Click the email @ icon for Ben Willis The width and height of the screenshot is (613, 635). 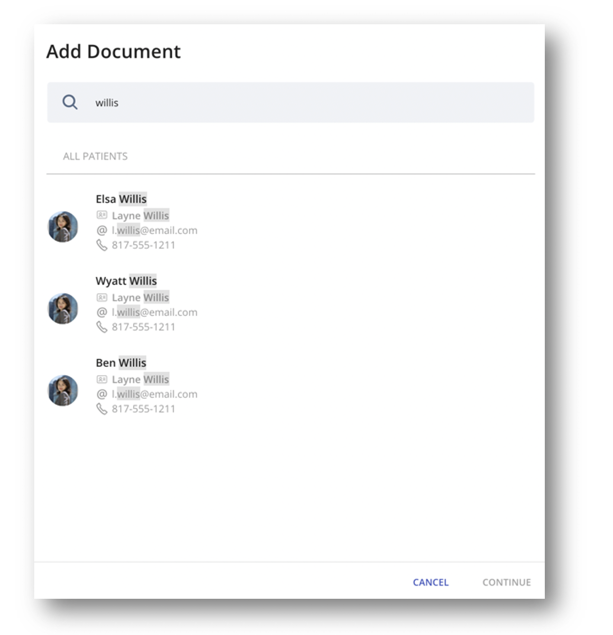(102, 394)
